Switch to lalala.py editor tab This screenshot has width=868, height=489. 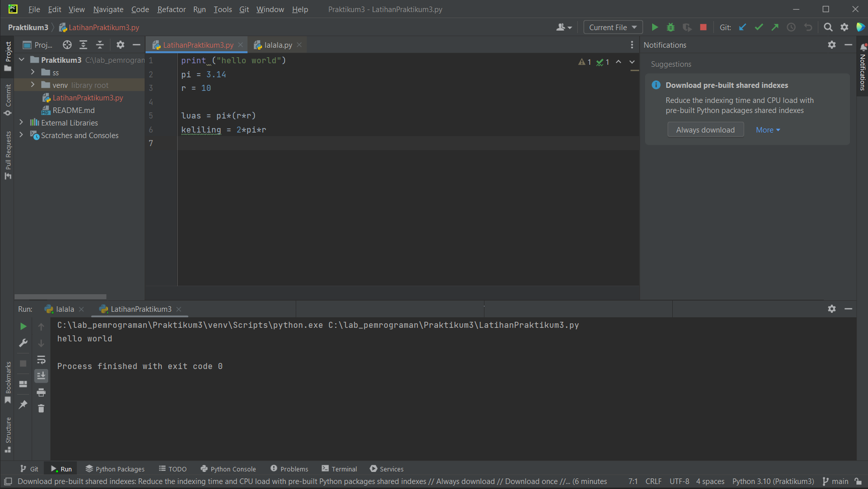tap(278, 45)
